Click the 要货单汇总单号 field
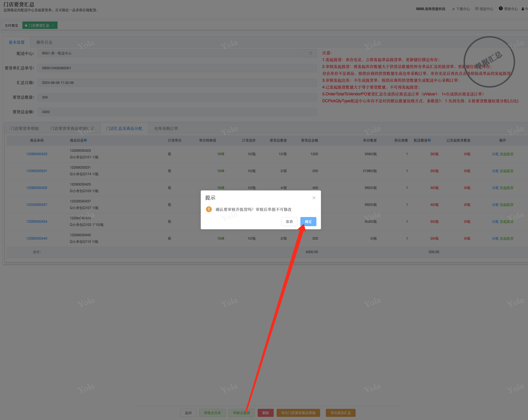The height and width of the screenshot is (420, 528). pyautogui.click(x=177, y=68)
